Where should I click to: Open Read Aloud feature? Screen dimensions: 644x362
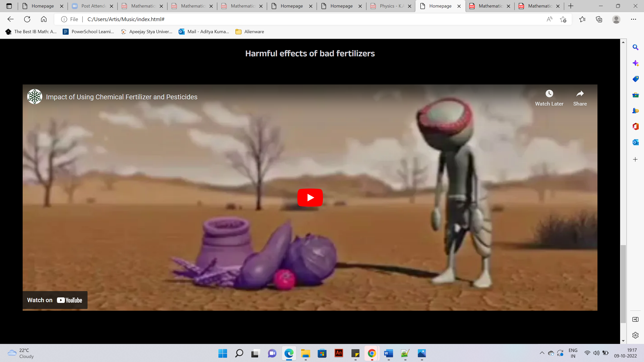click(549, 19)
